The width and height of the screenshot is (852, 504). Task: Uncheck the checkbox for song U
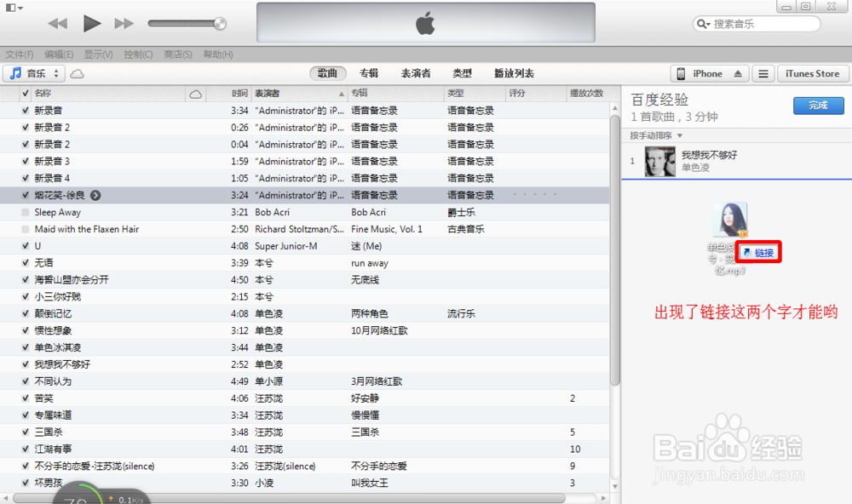pyautogui.click(x=25, y=246)
